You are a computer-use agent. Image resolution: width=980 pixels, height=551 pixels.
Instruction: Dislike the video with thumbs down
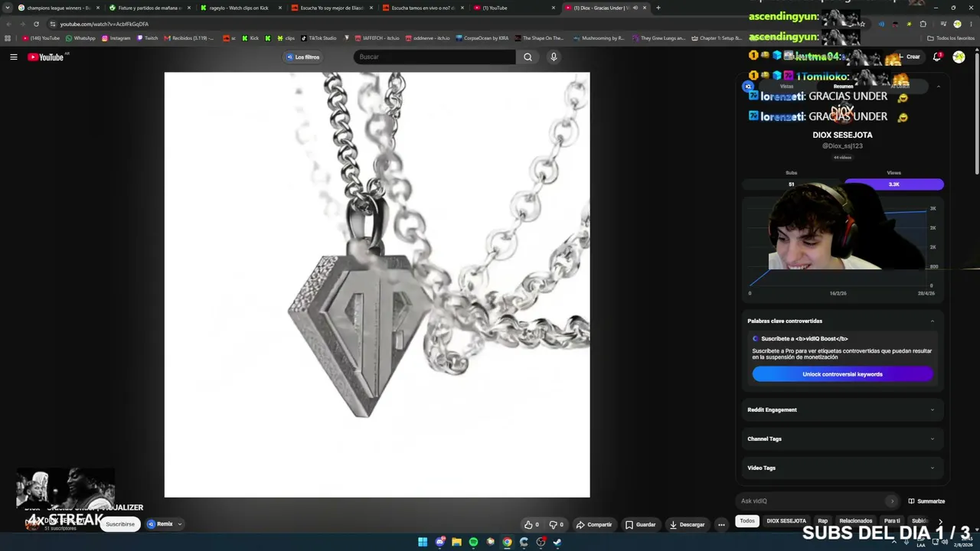click(x=557, y=524)
